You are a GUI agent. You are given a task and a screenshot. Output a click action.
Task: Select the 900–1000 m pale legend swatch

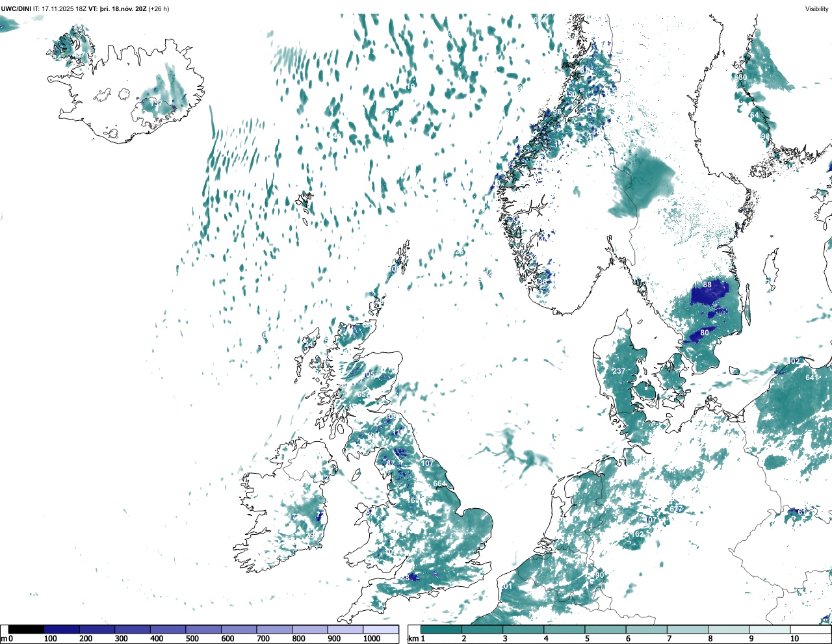pyautogui.click(x=345, y=629)
